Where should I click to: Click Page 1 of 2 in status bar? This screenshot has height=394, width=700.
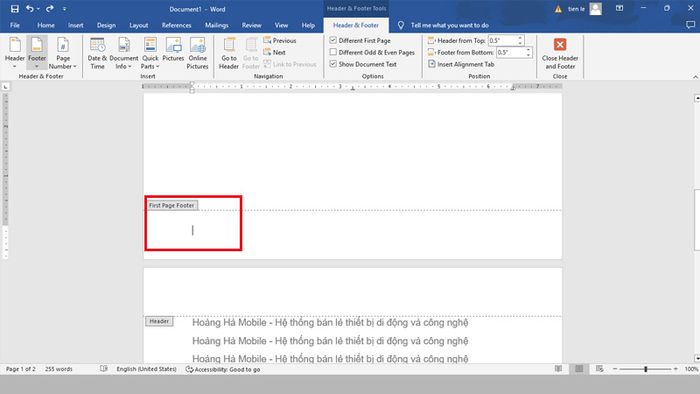tap(21, 369)
